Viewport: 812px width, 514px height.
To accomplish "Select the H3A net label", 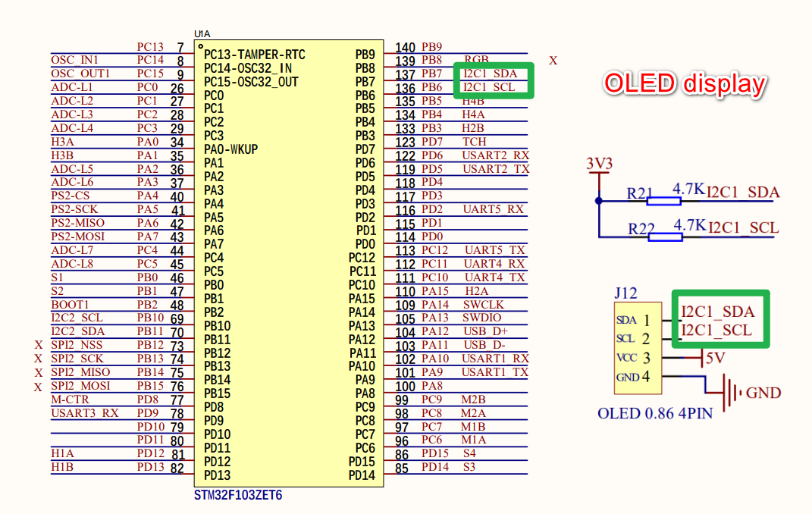I will tap(62, 142).
